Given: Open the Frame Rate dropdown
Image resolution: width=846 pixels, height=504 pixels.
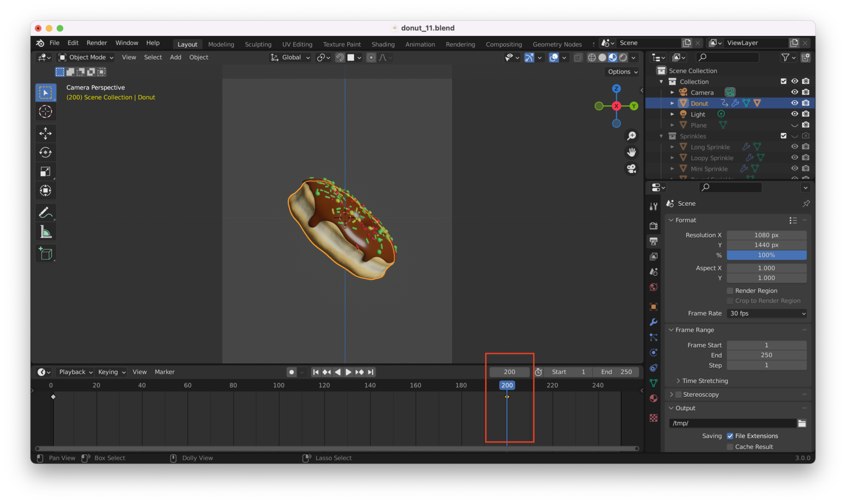Looking at the screenshot, I should [766, 313].
